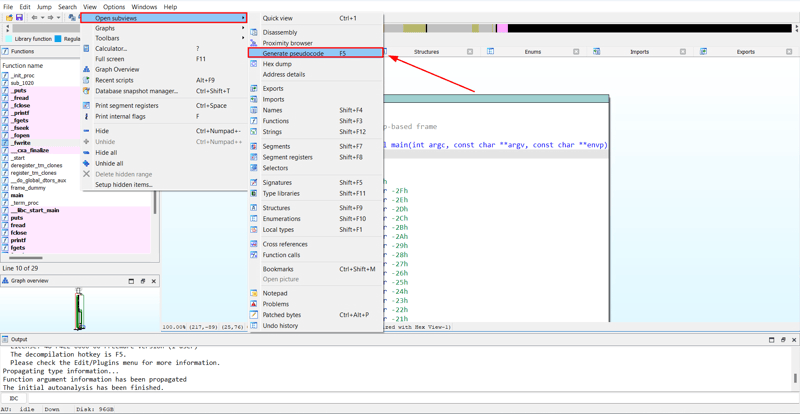800x414 pixels.
Task: Click the Signatures icon
Action: 254,182
